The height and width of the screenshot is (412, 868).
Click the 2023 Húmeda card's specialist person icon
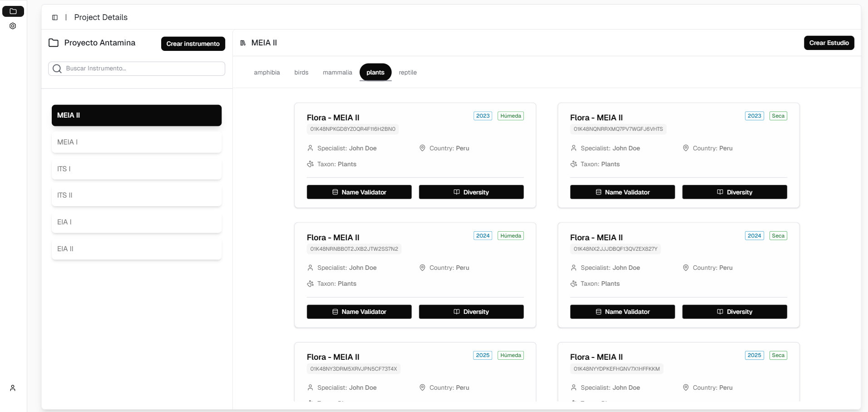point(310,148)
